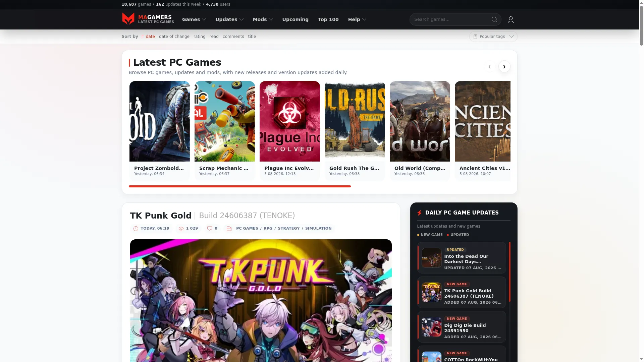Click the search magnifier icon

tap(494, 19)
